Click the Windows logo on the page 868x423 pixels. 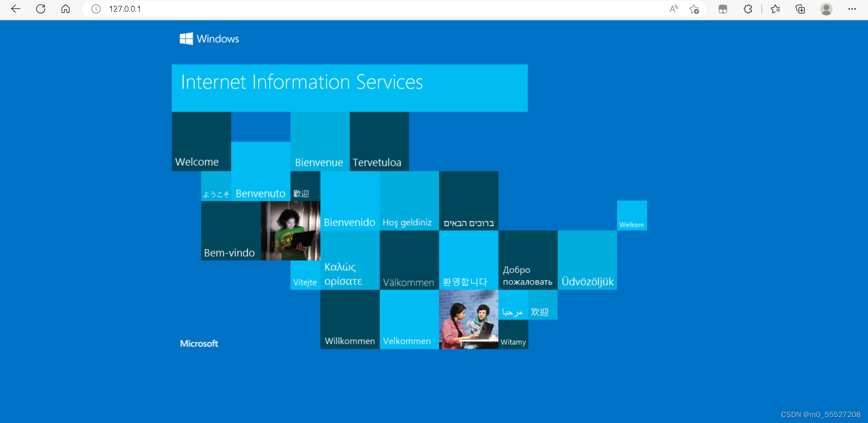tap(209, 39)
